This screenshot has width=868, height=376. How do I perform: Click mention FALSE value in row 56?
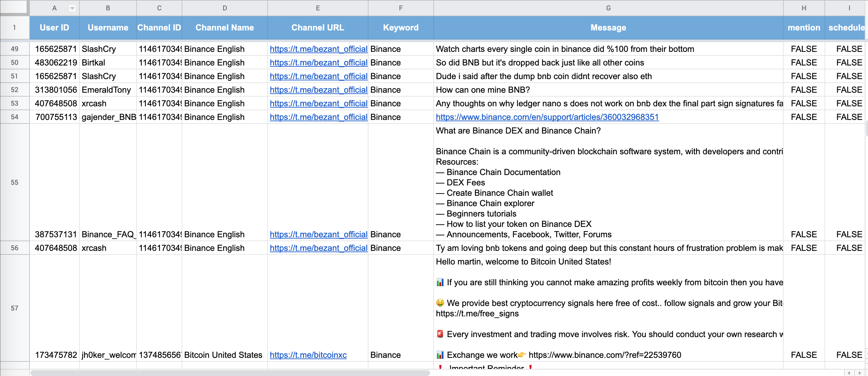(x=803, y=248)
